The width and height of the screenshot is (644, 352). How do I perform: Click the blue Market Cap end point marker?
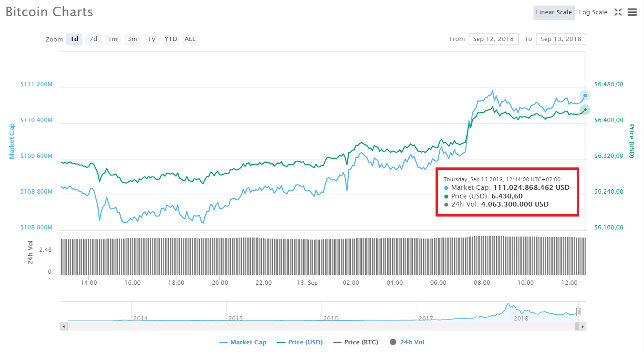click(x=585, y=95)
